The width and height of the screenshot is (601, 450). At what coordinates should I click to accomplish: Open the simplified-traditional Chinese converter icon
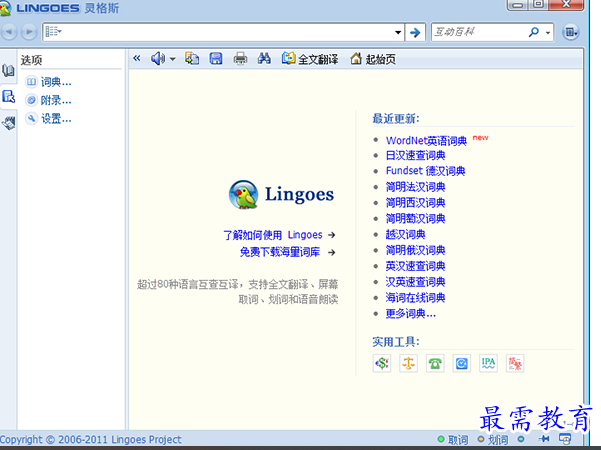pos(515,363)
